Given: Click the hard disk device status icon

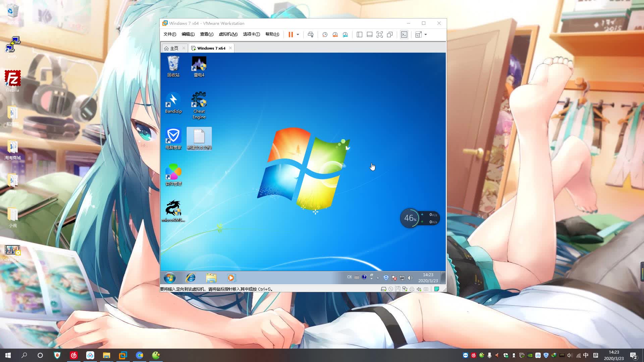Looking at the screenshot, I should click(383, 289).
